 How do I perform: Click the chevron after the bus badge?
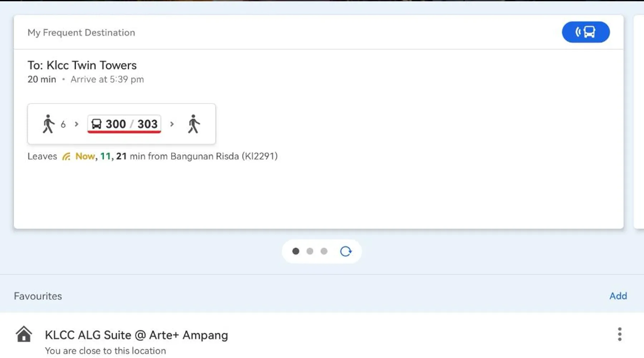[172, 124]
